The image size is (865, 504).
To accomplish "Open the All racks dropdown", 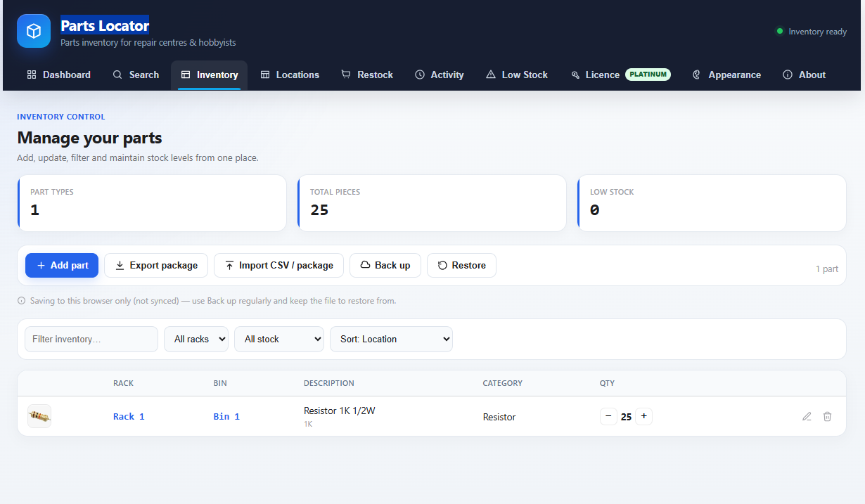I will 196,339.
